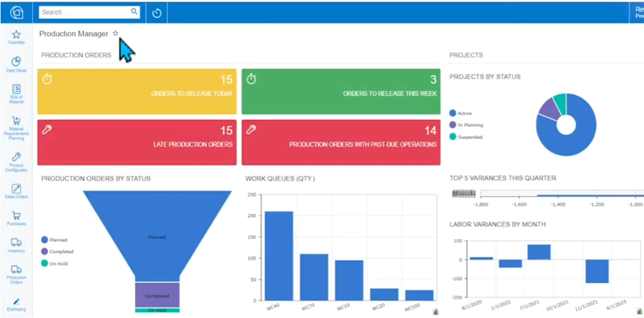Click the chart-type icon below Work Queues
This screenshot has width=644, height=318.
[x=436, y=312]
